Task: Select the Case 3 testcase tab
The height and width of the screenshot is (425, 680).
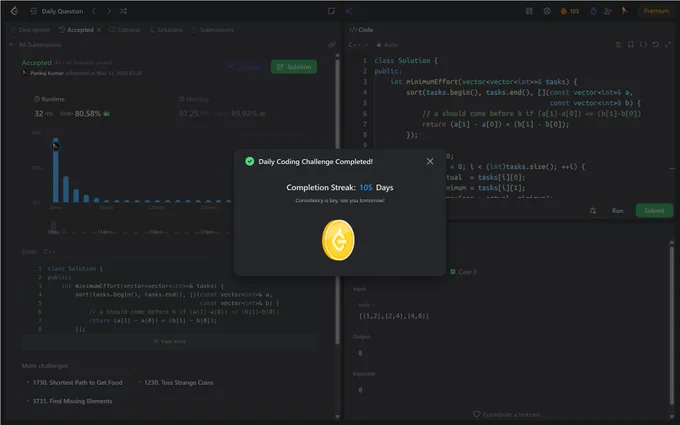Action: pos(464,272)
